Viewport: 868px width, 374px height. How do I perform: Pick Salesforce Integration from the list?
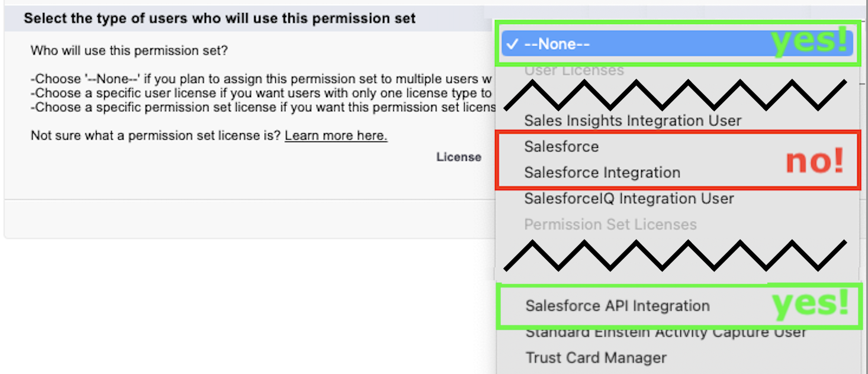(602, 173)
